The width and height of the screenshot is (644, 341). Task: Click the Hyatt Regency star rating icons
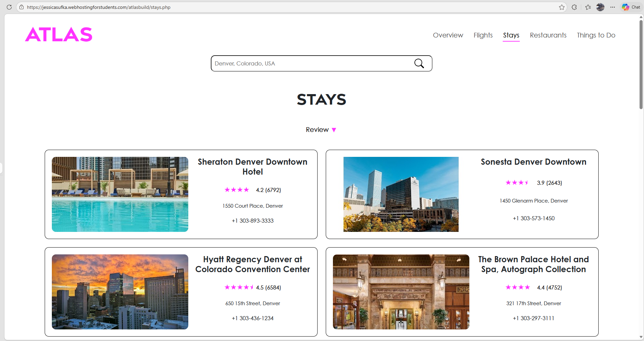point(239,287)
